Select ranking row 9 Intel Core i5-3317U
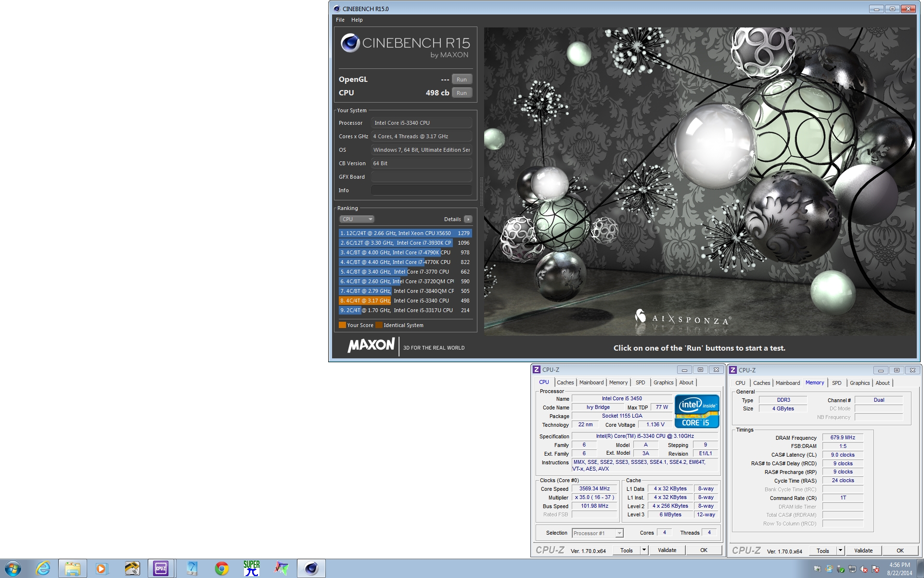This screenshot has width=924, height=578. [405, 310]
